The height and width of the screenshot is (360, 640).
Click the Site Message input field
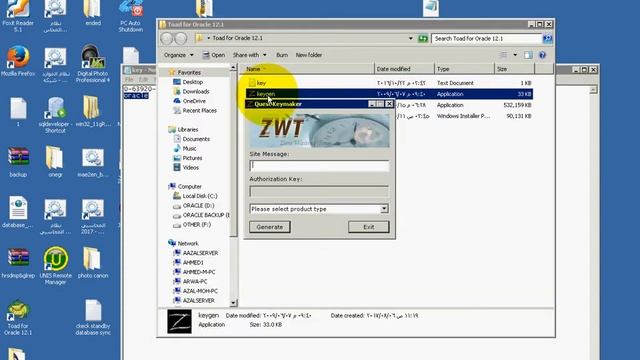coord(319,165)
